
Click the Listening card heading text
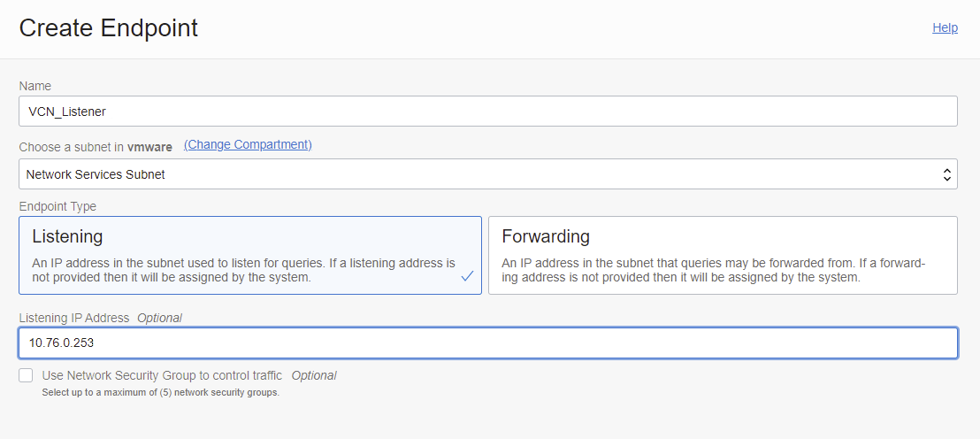(67, 236)
